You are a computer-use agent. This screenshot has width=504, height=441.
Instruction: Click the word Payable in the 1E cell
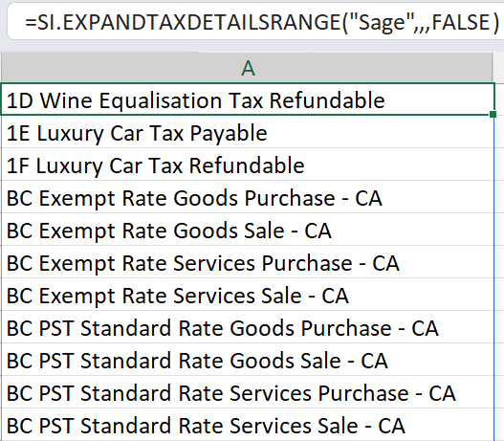click(229, 133)
